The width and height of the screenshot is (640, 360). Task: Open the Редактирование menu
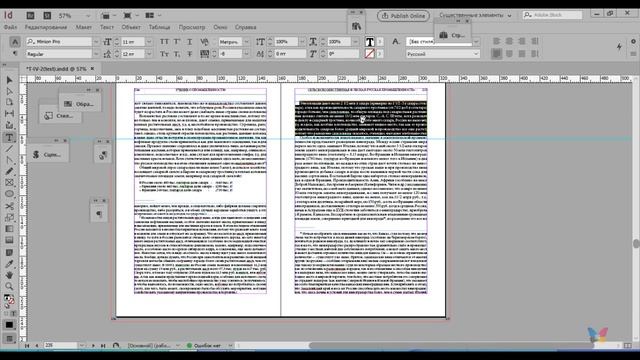point(46,27)
